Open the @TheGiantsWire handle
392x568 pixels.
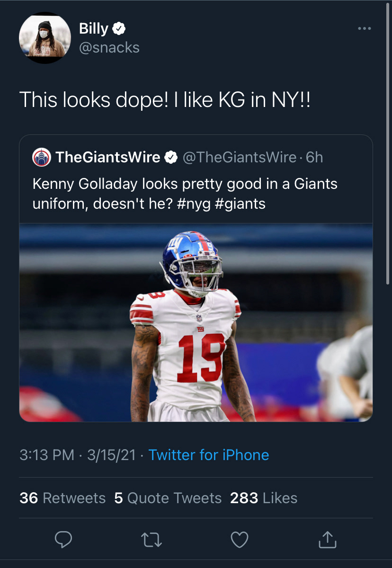(x=239, y=157)
